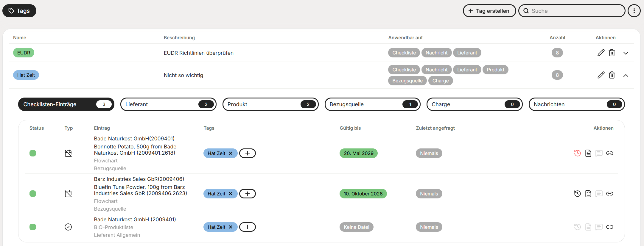Copy link icon of BIO-Produktliste entry
Image resolution: width=644 pixels, height=246 pixels.
[610, 227]
